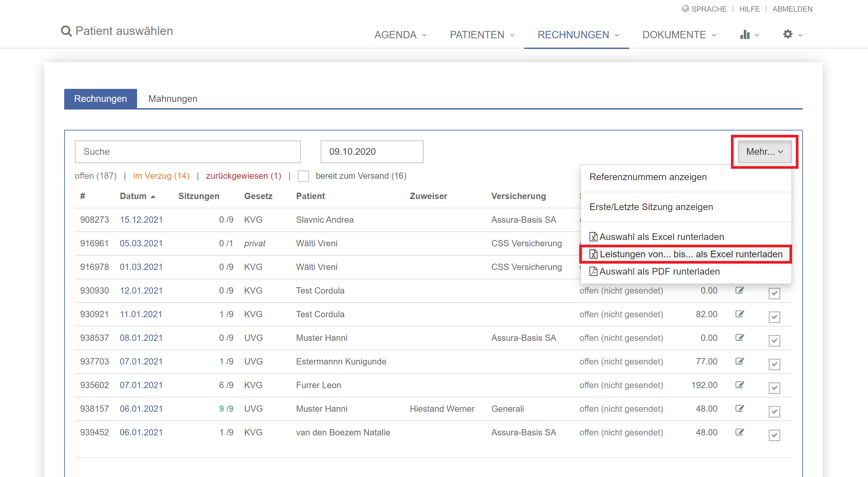
Task: Edit invoice 930921 via pencil icon
Action: tap(740, 314)
